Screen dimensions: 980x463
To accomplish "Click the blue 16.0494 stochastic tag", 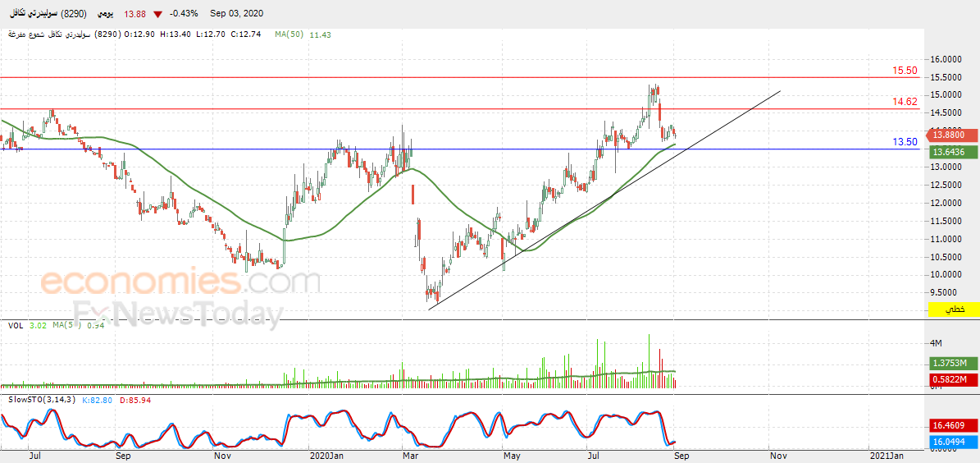I will [953, 442].
